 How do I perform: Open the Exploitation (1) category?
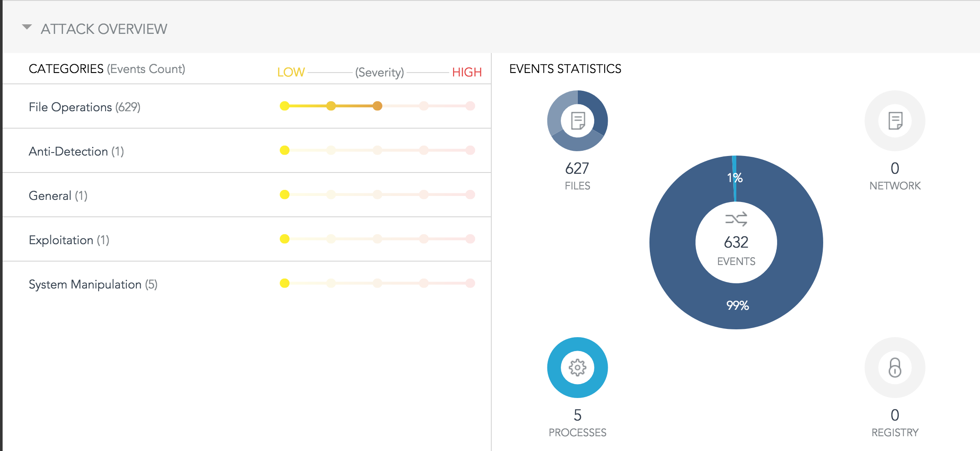(x=69, y=240)
